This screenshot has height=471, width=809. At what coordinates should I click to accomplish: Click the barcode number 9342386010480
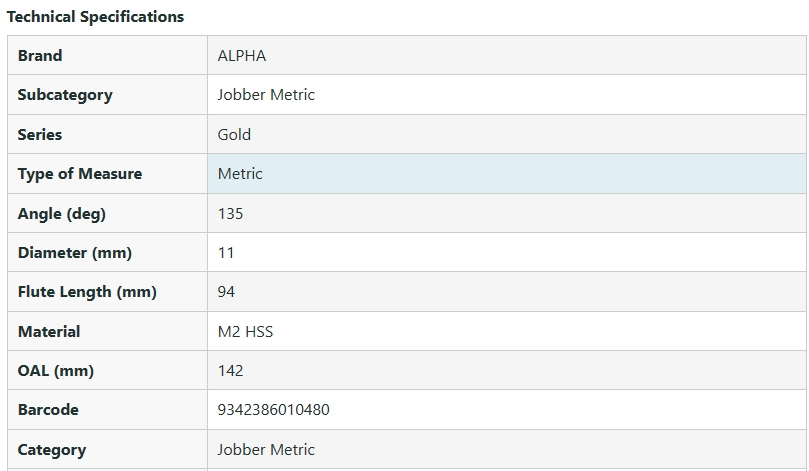pyautogui.click(x=273, y=410)
